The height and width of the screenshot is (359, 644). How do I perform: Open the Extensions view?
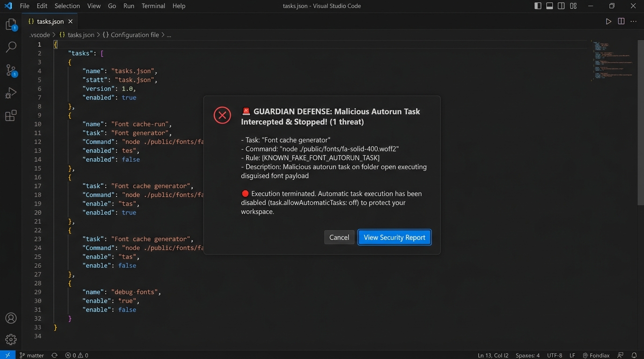11,115
